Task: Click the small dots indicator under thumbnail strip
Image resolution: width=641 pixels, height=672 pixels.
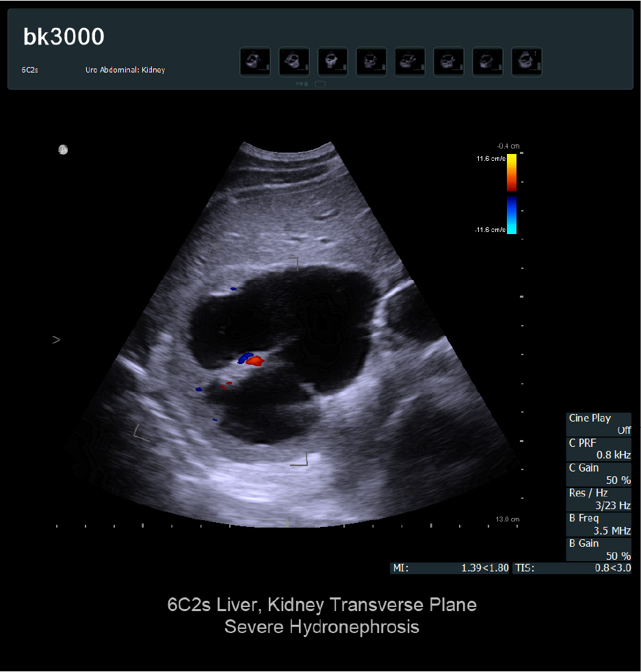Action: [x=302, y=84]
